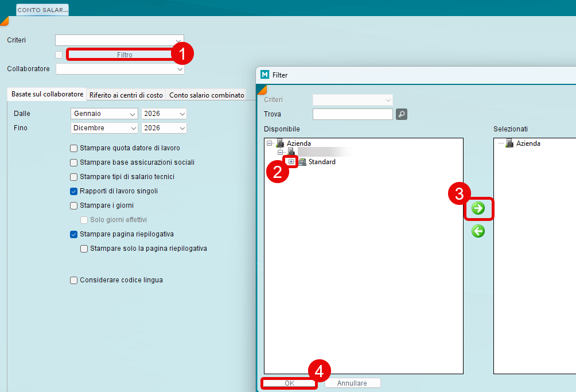
Task: Open the Collaboratore dropdown
Action: pyautogui.click(x=120, y=69)
